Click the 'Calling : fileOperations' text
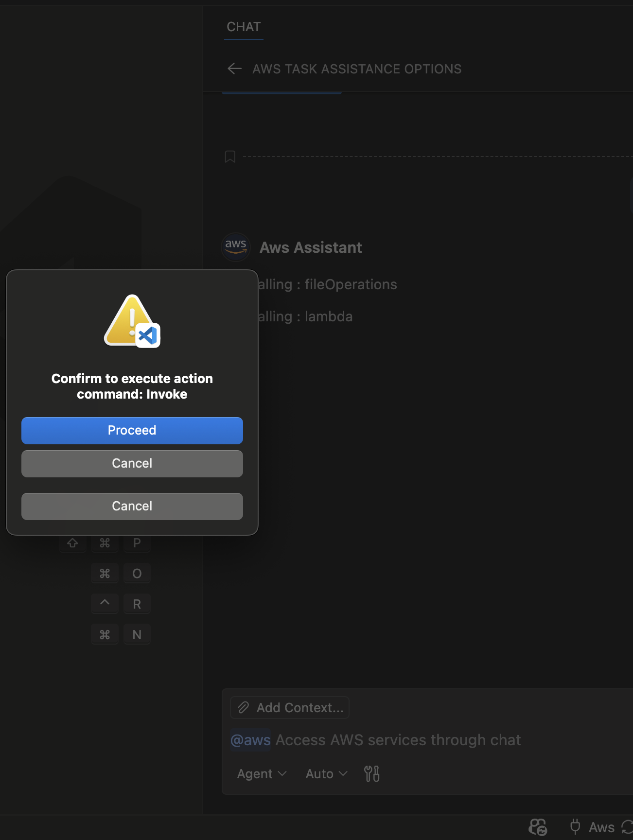 tap(327, 284)
